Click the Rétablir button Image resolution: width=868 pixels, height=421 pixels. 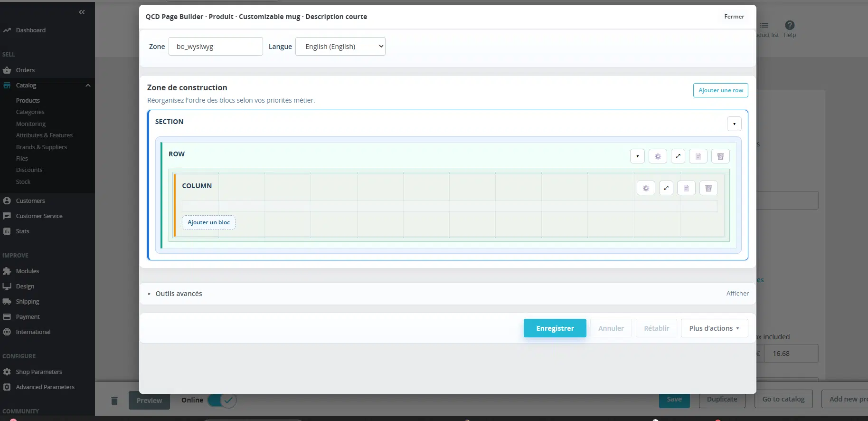(x=656, y=328)
